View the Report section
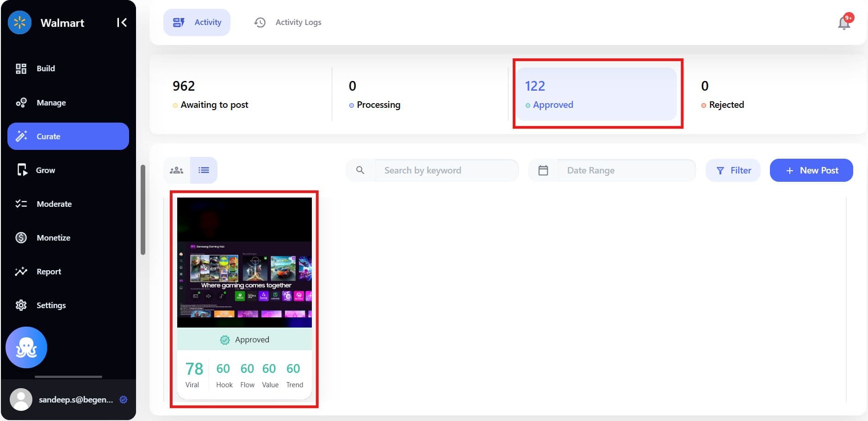Viewport: 868px width, 421px height. (x=68, y=271)
